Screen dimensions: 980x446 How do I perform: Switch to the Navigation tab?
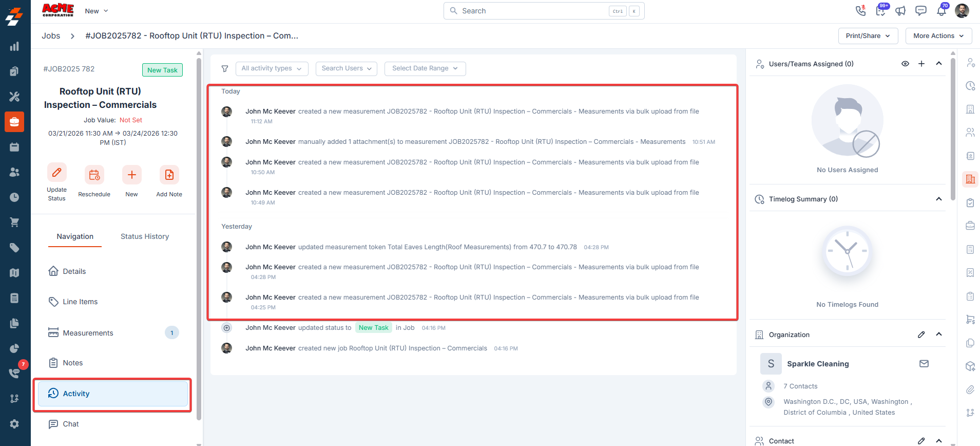75,236
